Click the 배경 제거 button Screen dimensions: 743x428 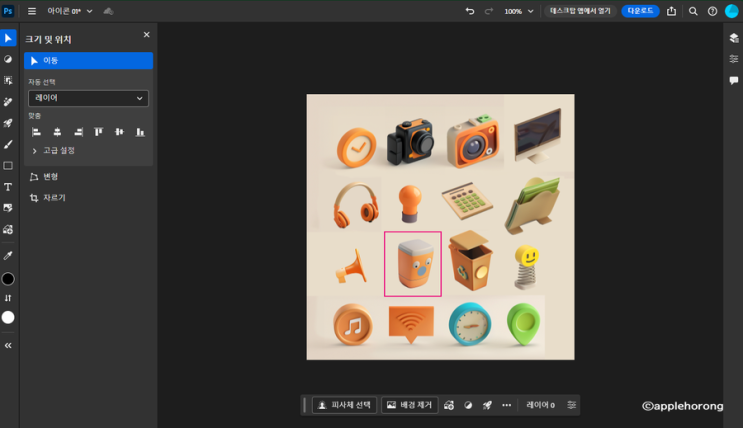[409, 405]
